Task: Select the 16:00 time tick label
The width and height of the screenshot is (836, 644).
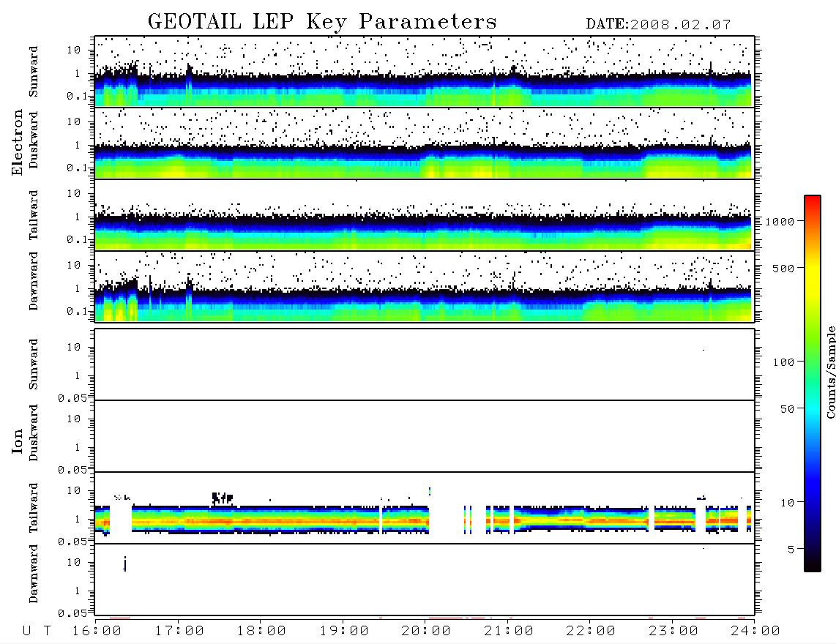Action: pos(97,632)
